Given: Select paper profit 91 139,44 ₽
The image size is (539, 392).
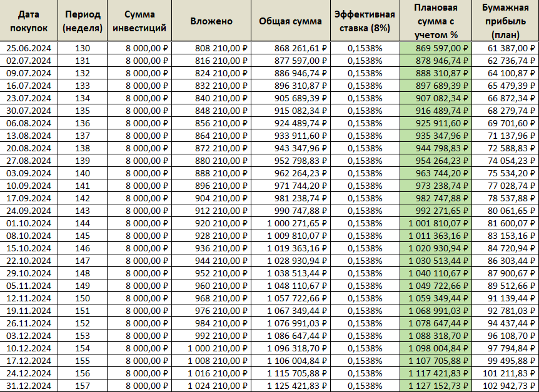Looking at the screenshot, I should click(x=505, y=298).
